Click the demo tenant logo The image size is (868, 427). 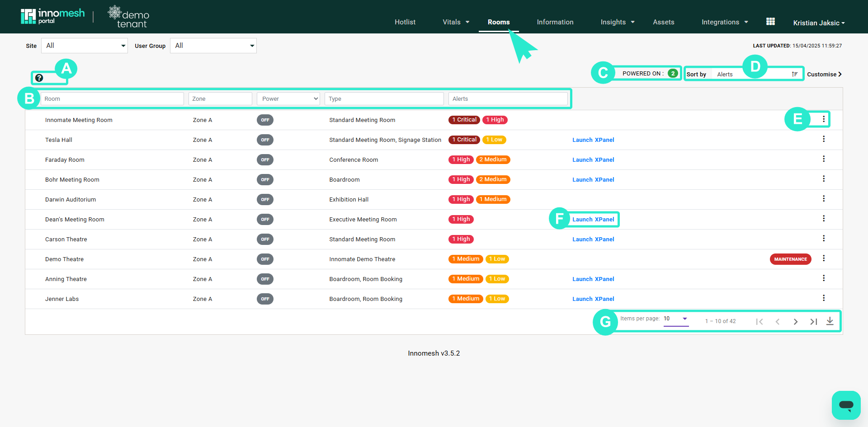pos(129,17)
